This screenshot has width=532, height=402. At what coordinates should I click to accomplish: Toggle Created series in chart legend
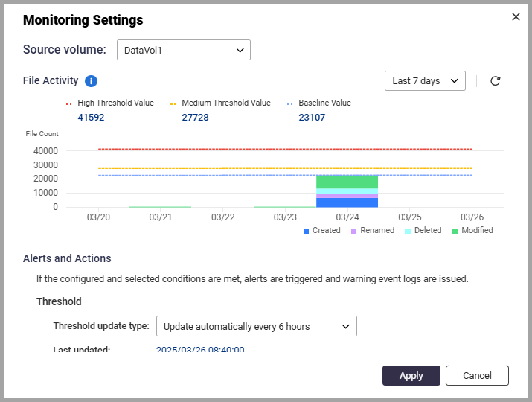tap(321, 231)
